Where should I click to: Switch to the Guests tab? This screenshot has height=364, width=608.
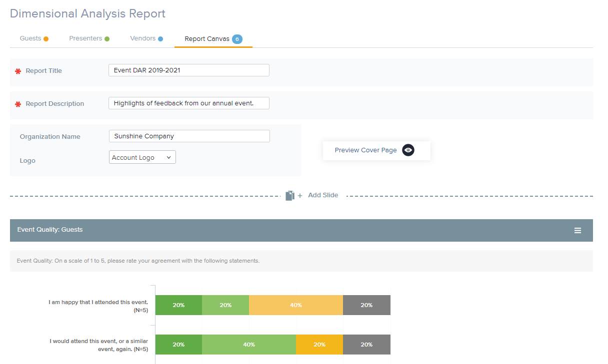pyautogui.click(x=30, y=38)
